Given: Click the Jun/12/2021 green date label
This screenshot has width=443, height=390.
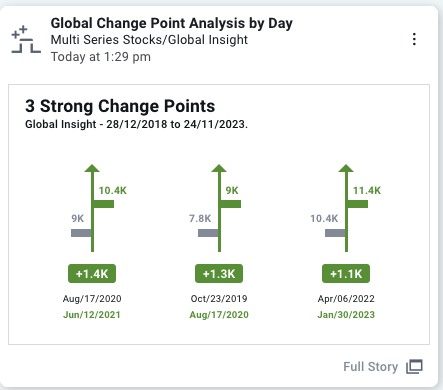Looking at the screenshot, I should [92, 315].
